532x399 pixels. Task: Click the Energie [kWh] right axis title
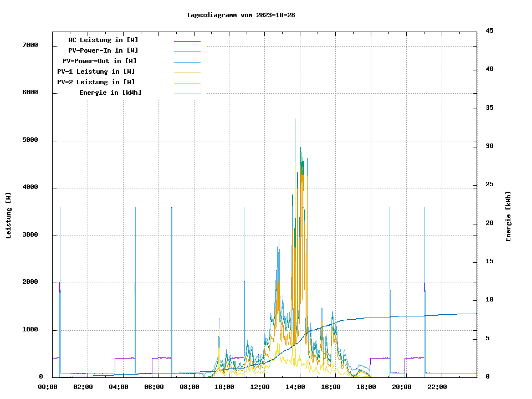(509, 216)
